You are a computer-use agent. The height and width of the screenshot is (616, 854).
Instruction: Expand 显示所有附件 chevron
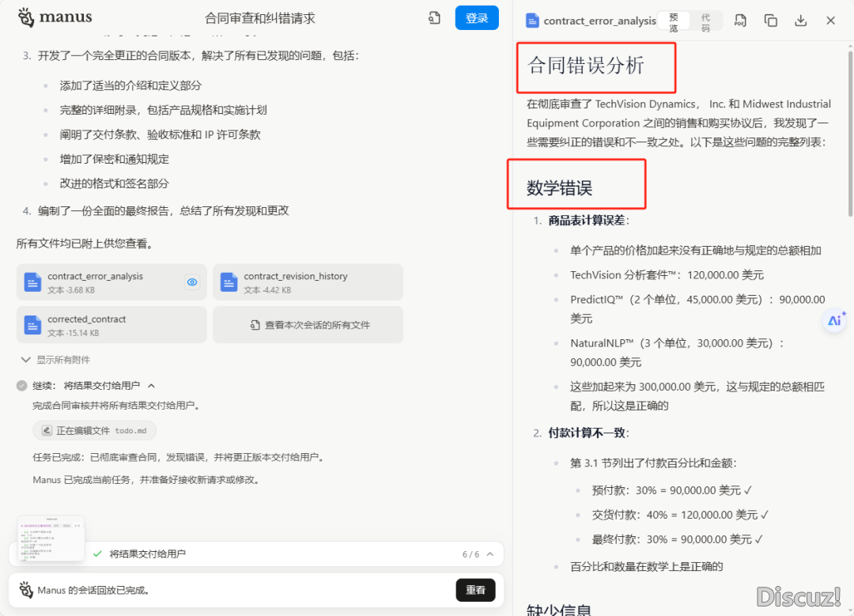click(x=25, y=360)
